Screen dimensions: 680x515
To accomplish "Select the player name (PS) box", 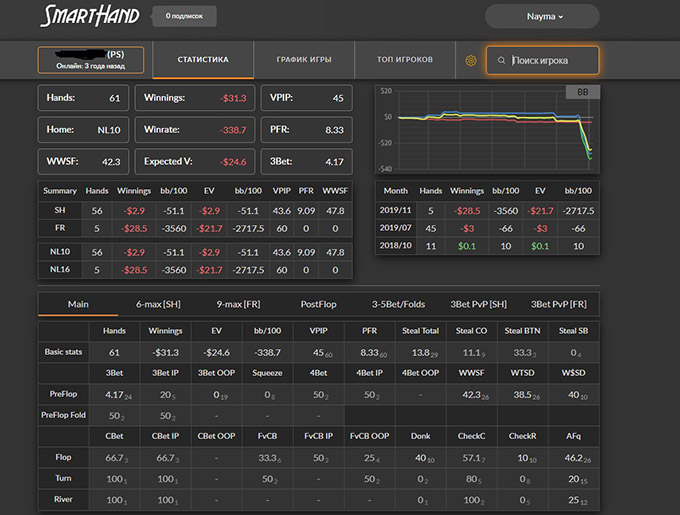I will 90,60.
